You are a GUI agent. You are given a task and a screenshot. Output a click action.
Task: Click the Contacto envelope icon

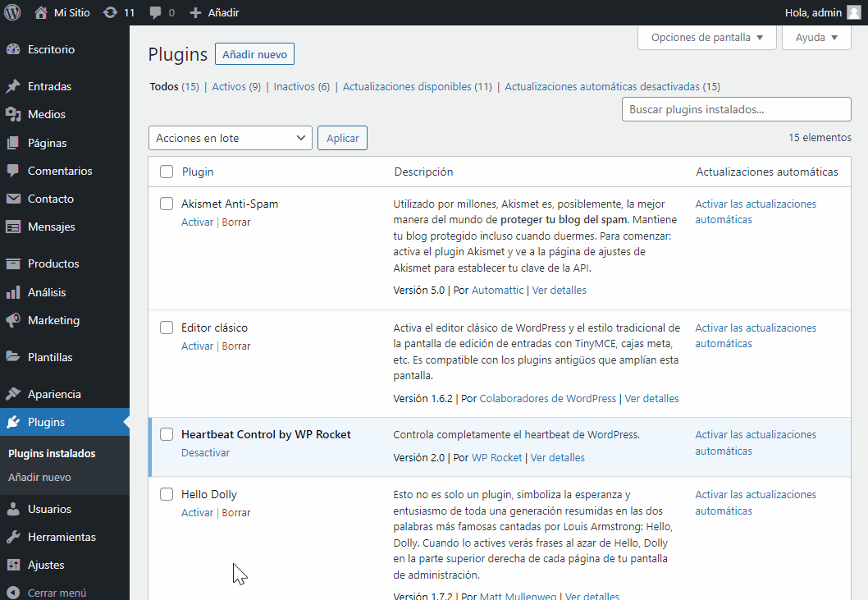[x=13, y=199]
